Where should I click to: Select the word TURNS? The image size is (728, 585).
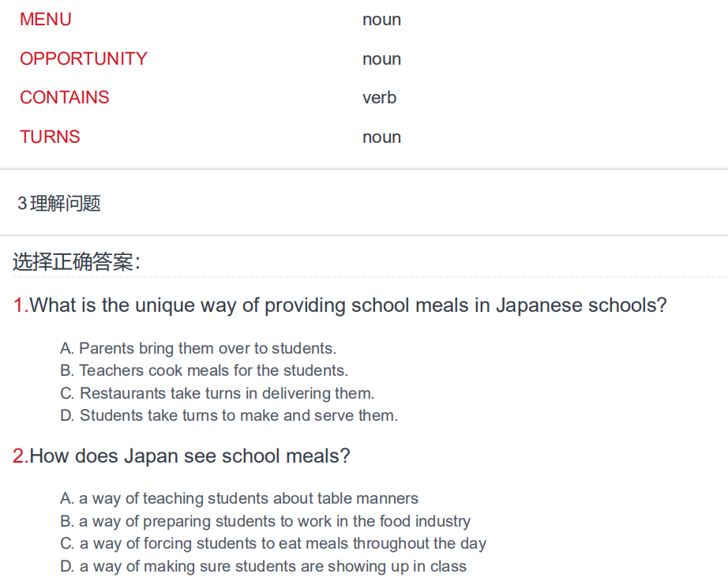click(x=50, y=137)
